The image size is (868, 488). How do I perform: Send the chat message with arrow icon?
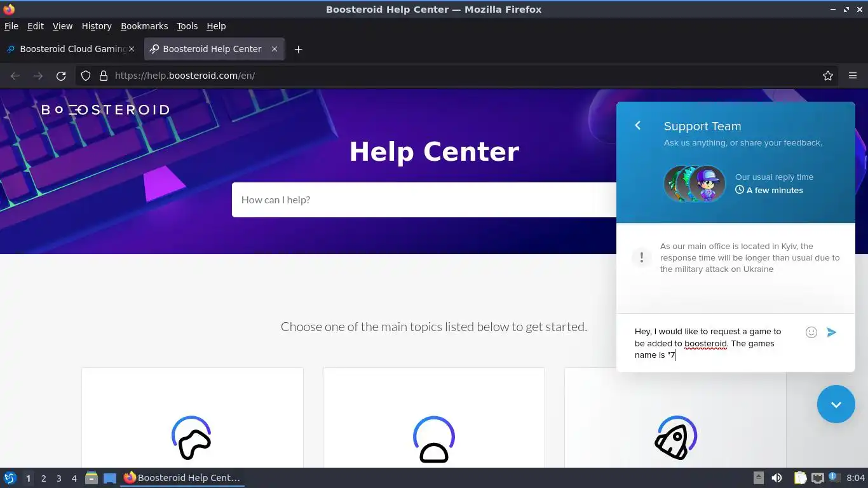831,332
